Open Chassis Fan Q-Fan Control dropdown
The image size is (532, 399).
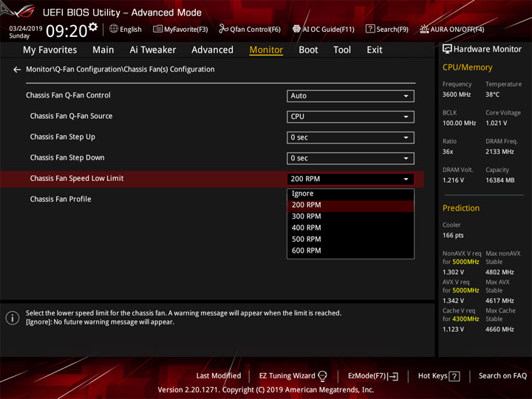(x=350, y=96)
